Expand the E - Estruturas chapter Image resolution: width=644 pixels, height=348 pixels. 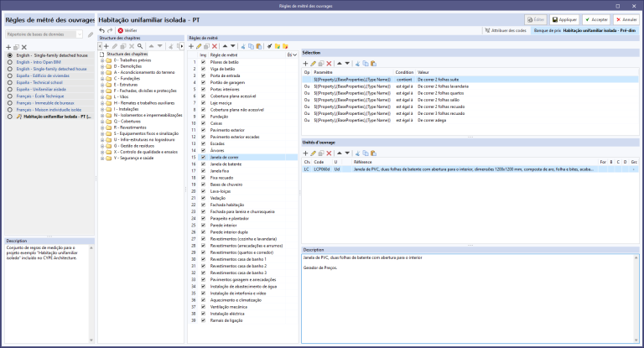[102, 85]
